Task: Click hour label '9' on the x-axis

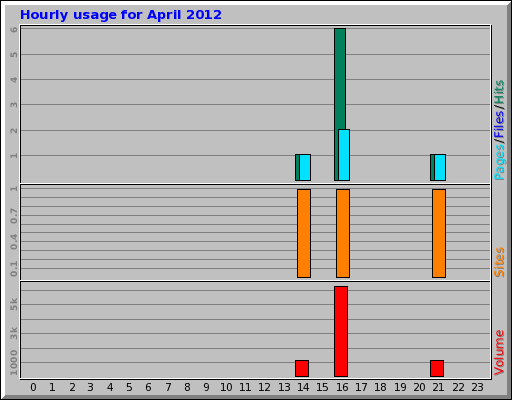Action: pos(207,387)
